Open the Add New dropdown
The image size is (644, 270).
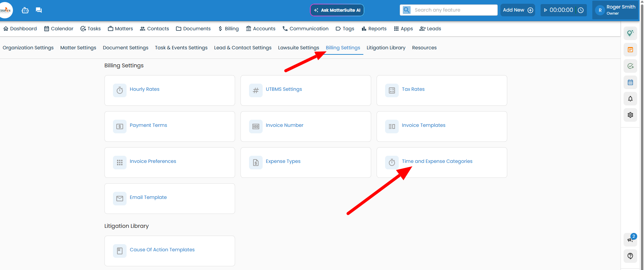[517, 10]
